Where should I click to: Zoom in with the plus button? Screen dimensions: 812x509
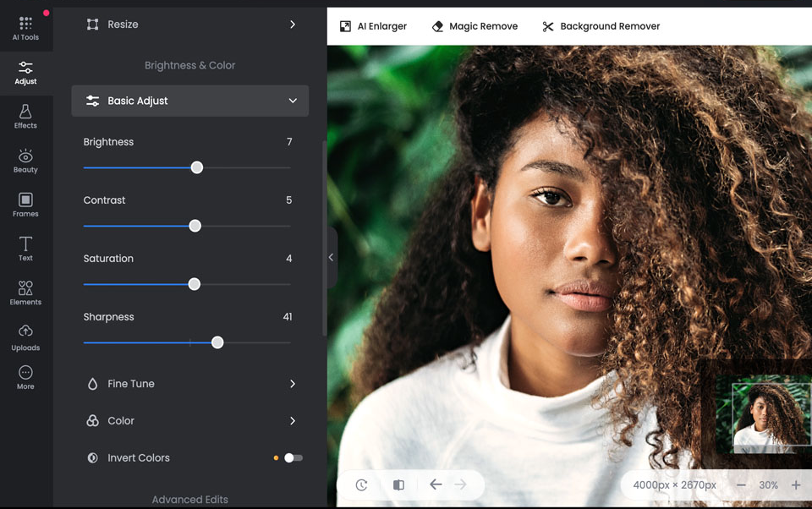(x=796, y=485)
